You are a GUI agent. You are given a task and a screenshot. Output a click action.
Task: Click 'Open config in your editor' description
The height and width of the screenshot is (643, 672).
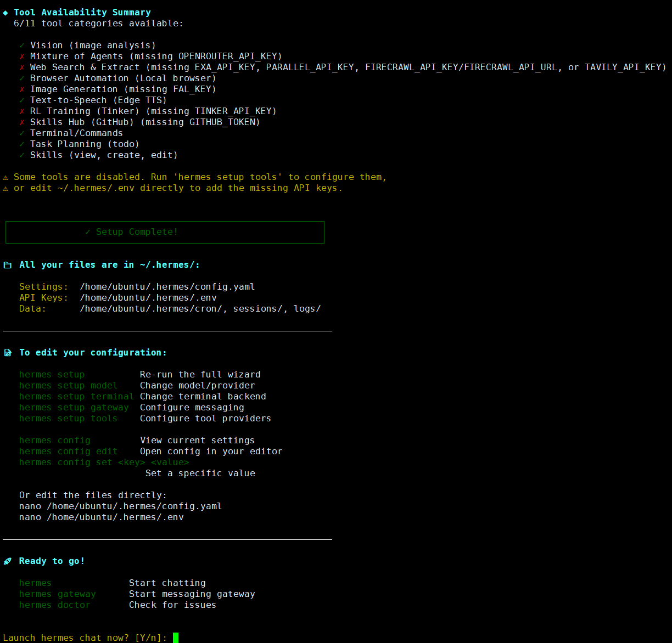(x=211, y=452)
